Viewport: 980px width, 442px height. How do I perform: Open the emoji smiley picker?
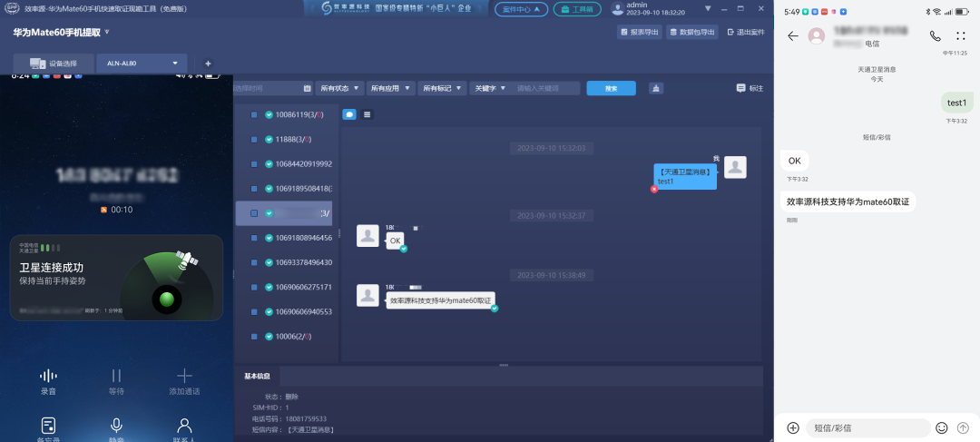[942, 427]
